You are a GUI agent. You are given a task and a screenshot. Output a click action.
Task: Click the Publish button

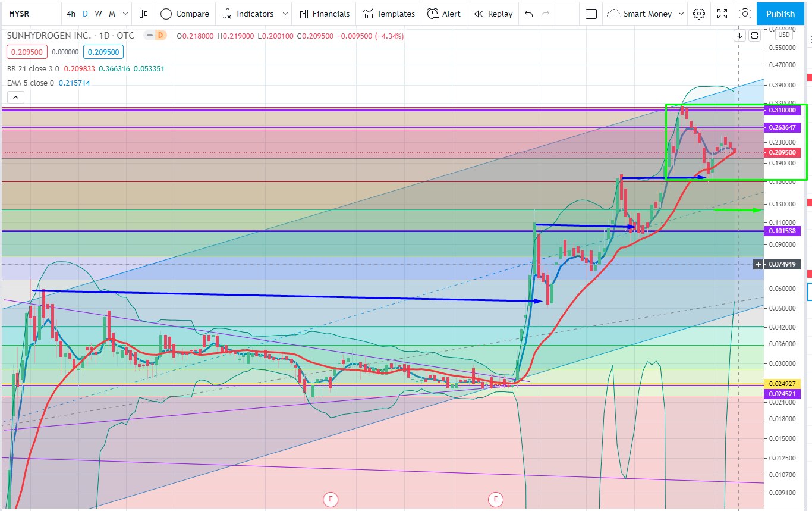coord(780,14)
